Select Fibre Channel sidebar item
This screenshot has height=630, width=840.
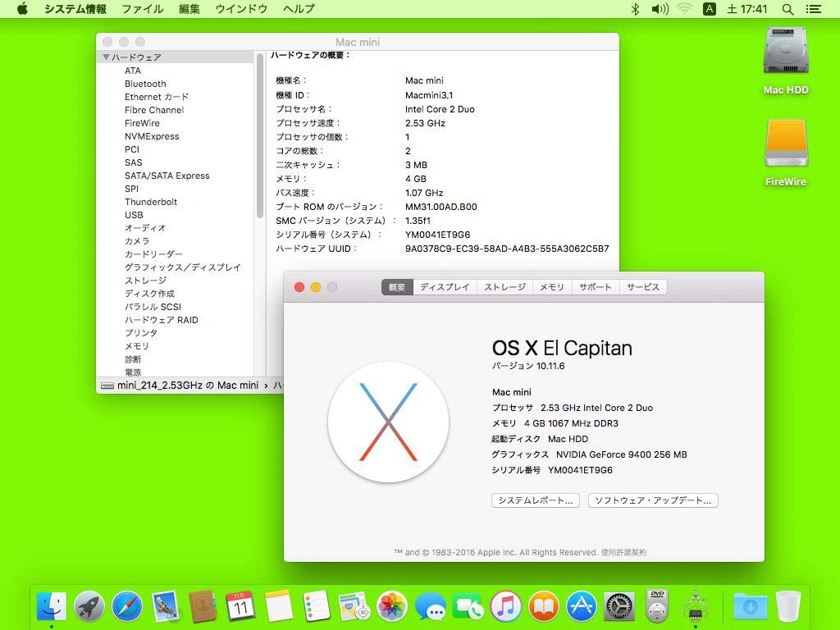(x=154, y=110)
